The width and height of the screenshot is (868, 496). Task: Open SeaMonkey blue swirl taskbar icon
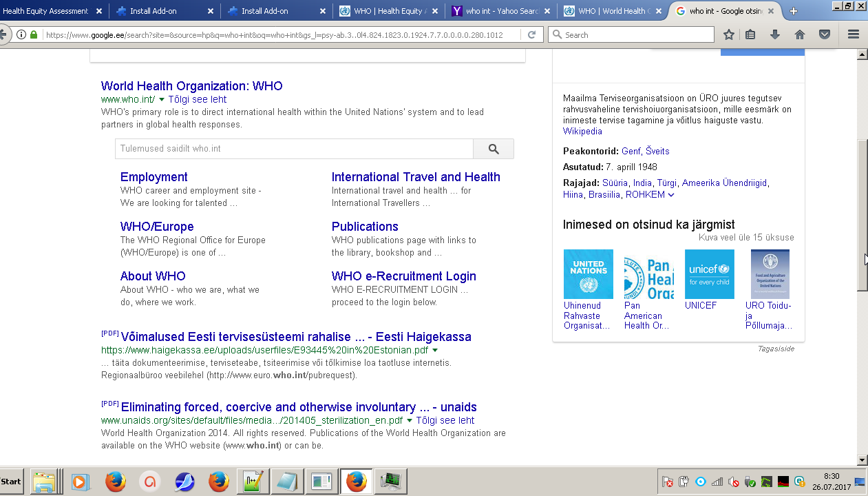(x=184, y=482)
